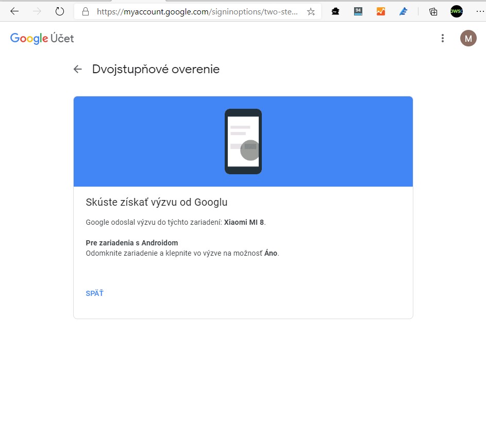Open the black hat extension icon
The height and width of the screenshot is (448, 486).
click(x=336, y=12)
